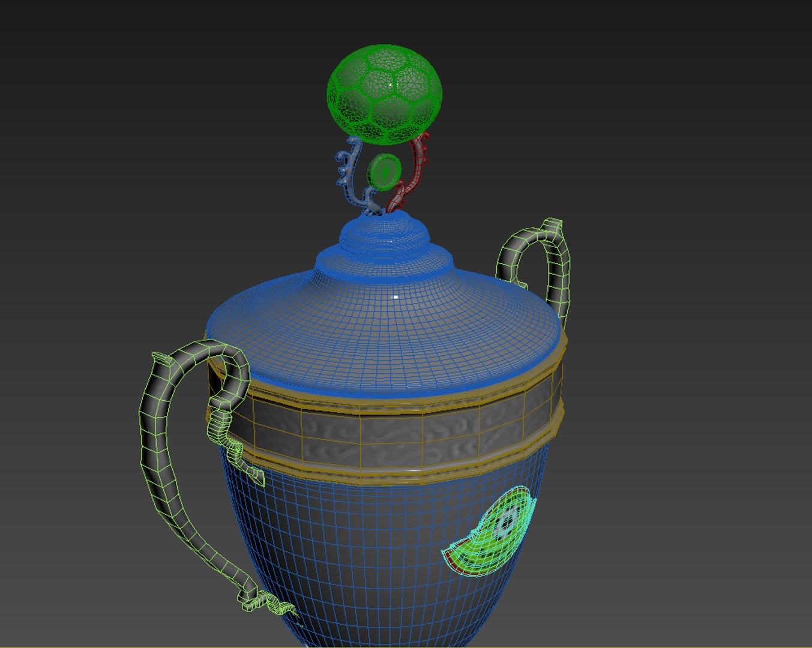
Task: Select the small green coin under ball
Action: pos(383,171)
